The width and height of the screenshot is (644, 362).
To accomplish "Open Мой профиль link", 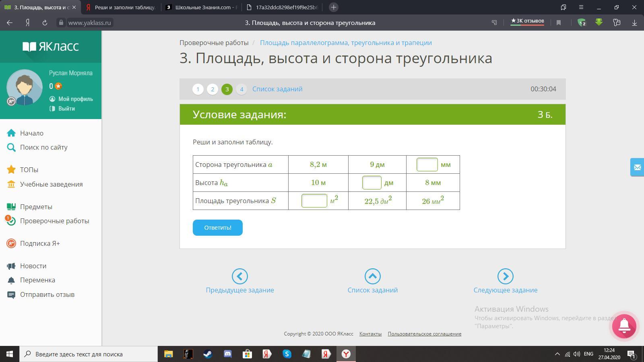I will pyautogui.click(x=75, y=99).
